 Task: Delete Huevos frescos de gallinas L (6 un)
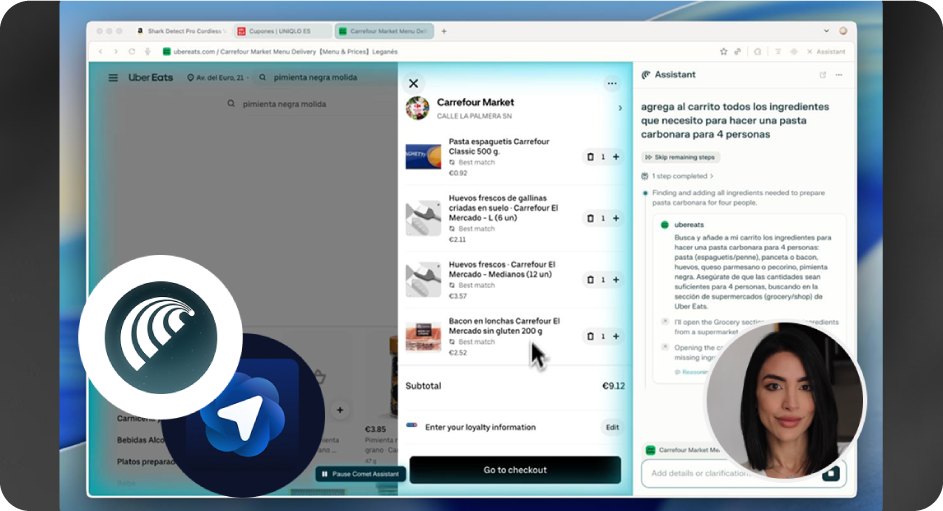point(590,218)
